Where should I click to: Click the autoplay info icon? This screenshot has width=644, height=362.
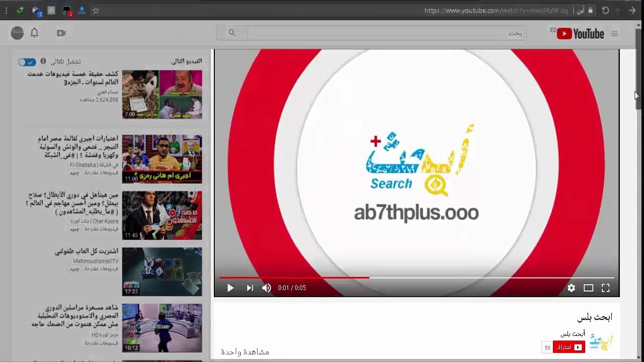click(43, 61)
